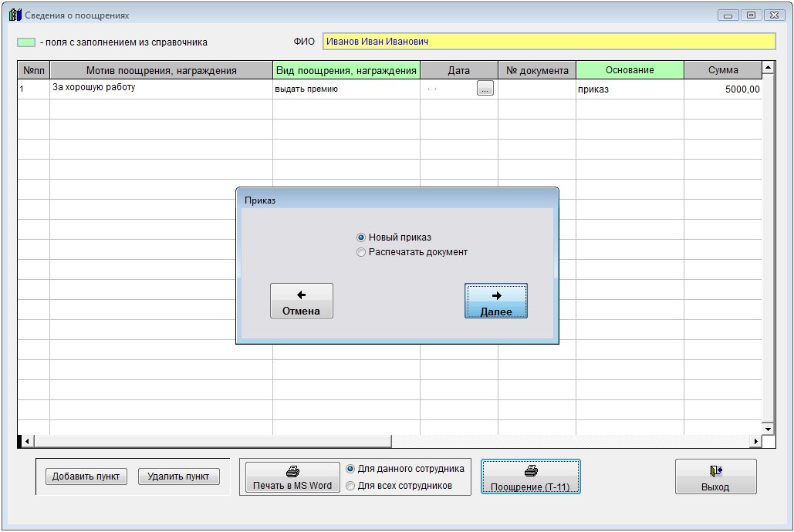Click the № документа column header
The width and height of the screenshot is (794, 532).
[x=537, y=70]
